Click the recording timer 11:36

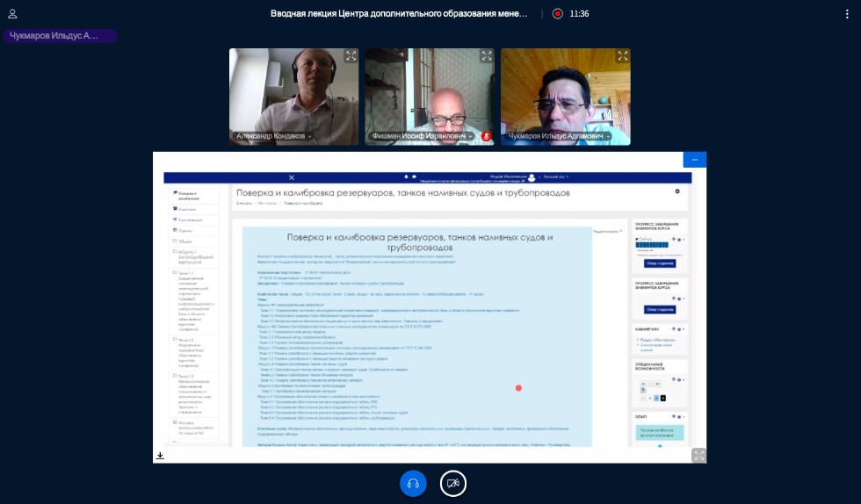tap(579, 14)
